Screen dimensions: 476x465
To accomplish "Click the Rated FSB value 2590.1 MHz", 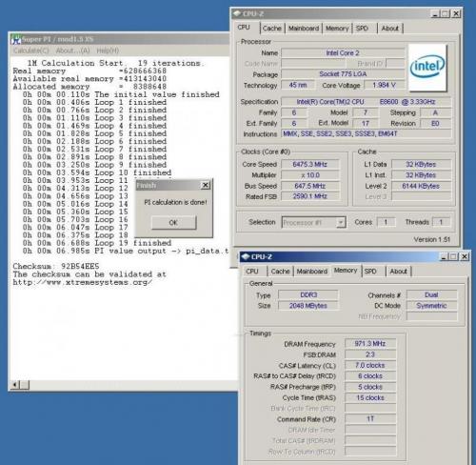I will (x=310, y=196).
